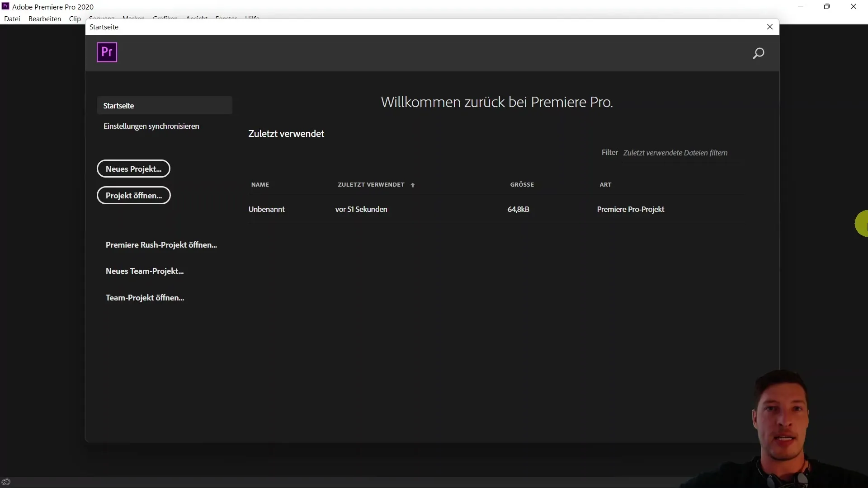Open the Datei menu
The width and height of the screenshot is (868, 488).
(12, 19)
